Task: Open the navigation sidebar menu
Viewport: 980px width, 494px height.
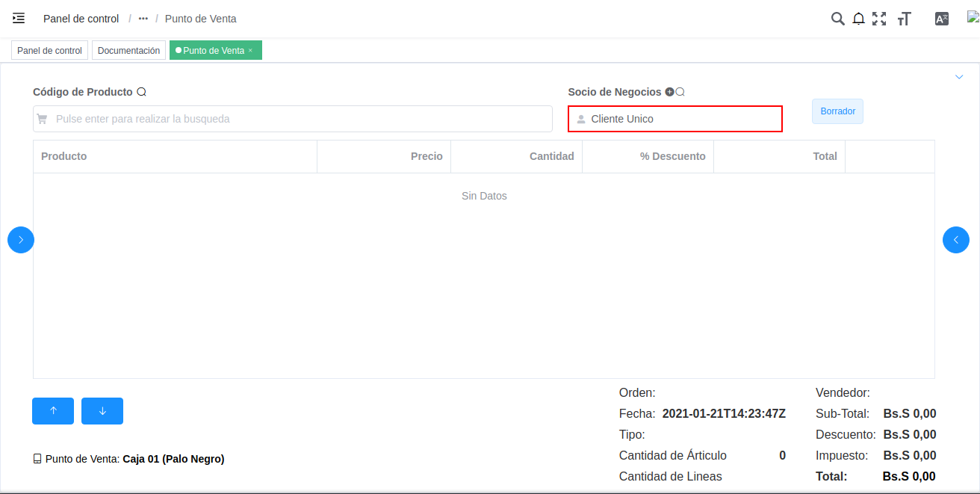Action: coord(19,18)
